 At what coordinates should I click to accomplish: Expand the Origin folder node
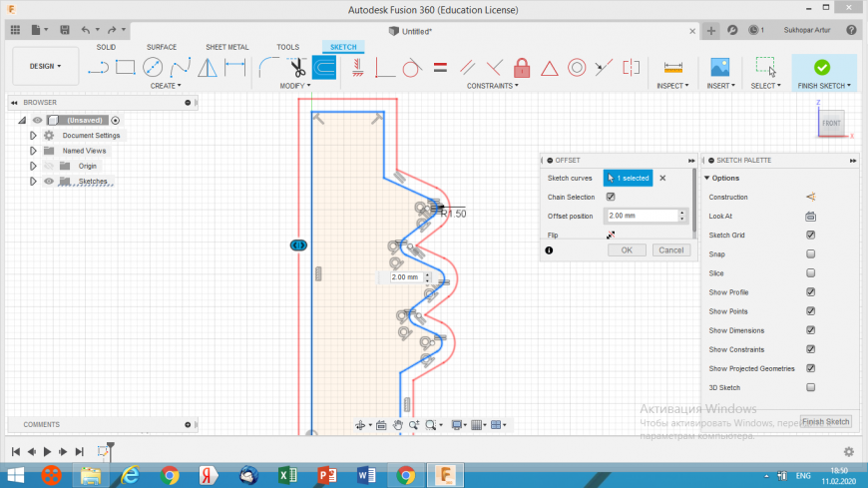click(33, 167)
